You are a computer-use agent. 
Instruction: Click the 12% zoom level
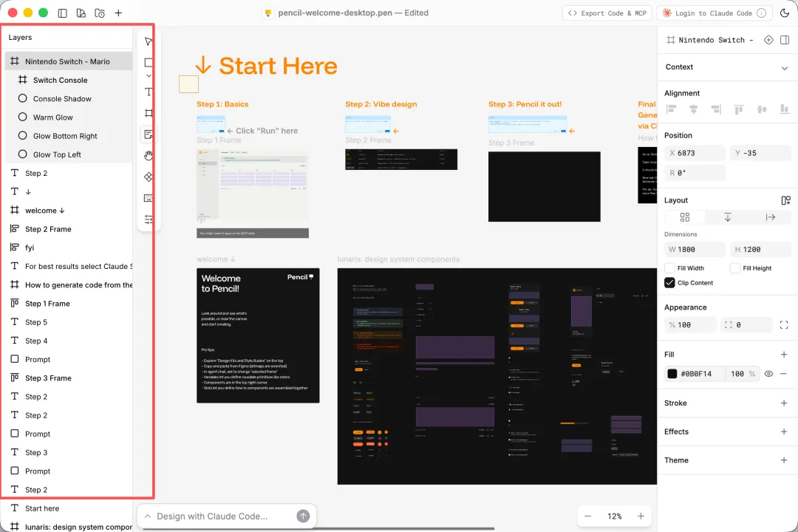pyautogui.click(x=614, y=516)
